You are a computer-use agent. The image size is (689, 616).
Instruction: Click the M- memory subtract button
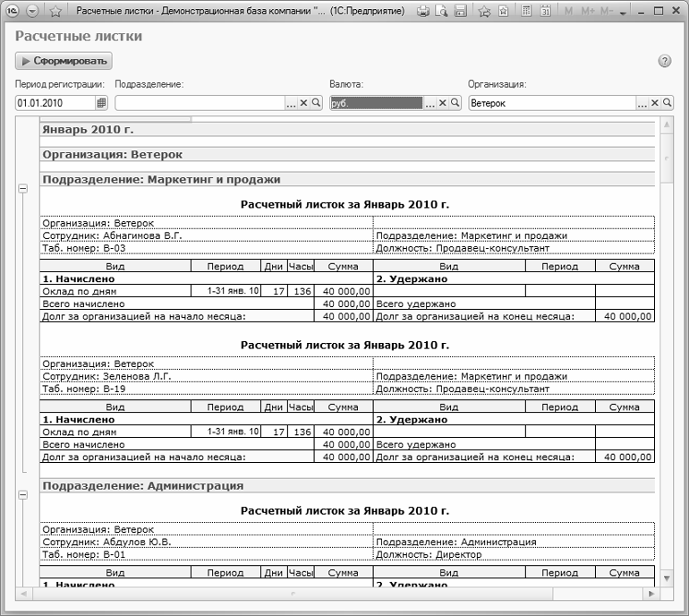point(607,11)
